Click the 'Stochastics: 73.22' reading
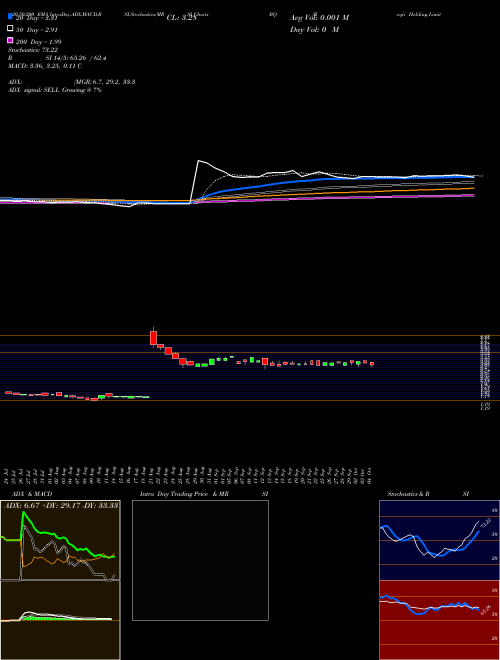The width and height of the screenshot is (500, 660). (33, 50)
